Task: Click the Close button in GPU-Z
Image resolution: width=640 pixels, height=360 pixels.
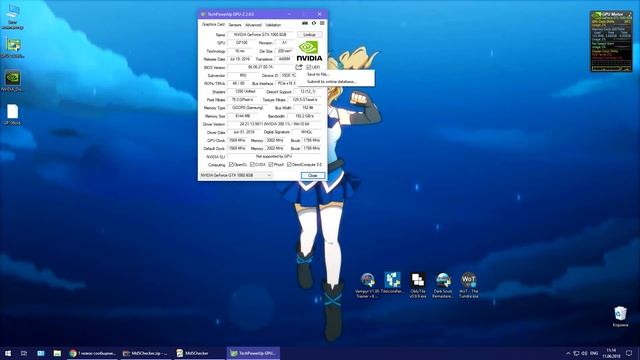Action: (x=313, y=175)
